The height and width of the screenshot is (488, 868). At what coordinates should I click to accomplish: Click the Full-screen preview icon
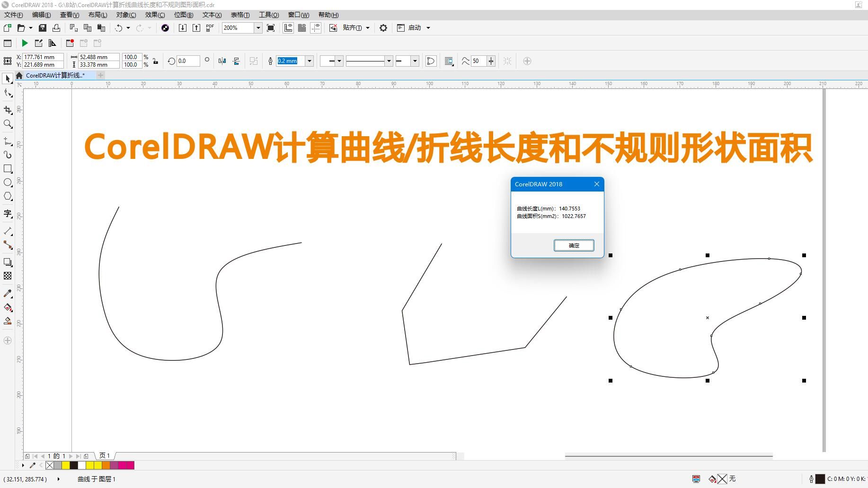pyautogui.click(x=271, y=28)
